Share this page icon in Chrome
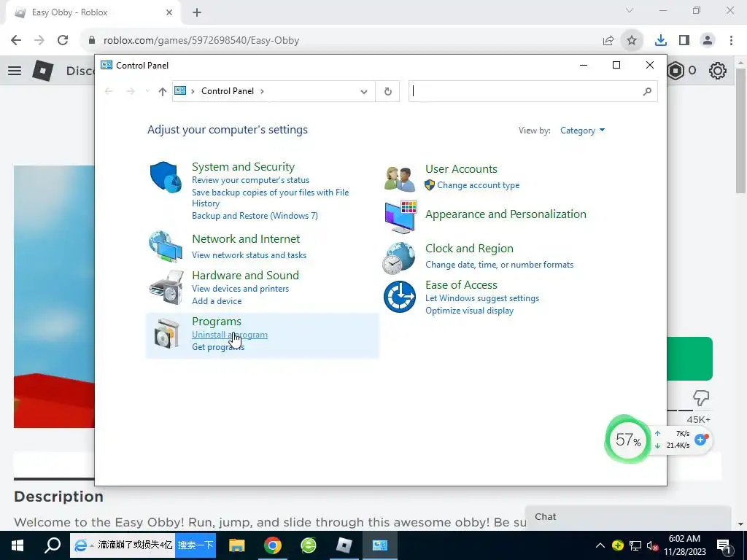This screenshot has width=747, height=560. coord(608,41)
